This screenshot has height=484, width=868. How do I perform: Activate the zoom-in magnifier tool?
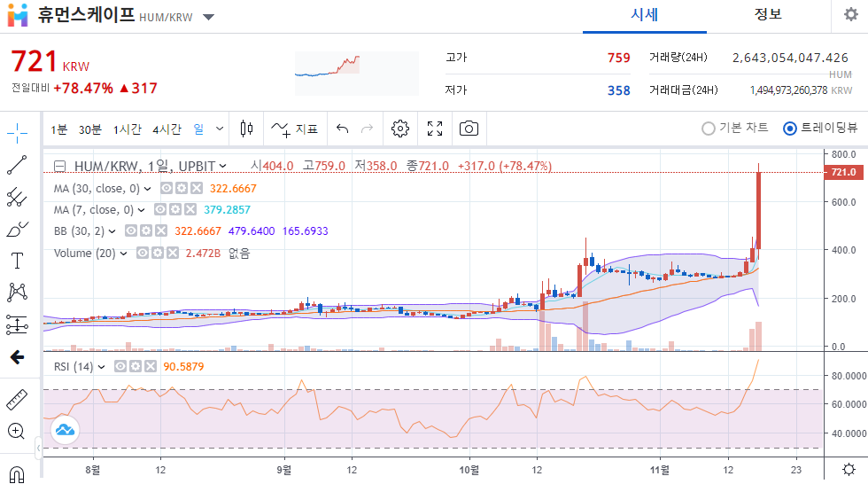point(17,432)
